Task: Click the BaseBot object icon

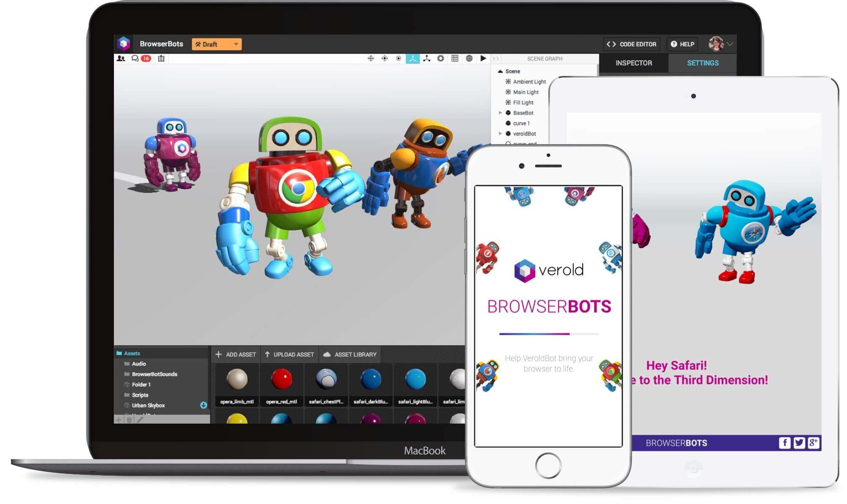Action: (508, 113)
